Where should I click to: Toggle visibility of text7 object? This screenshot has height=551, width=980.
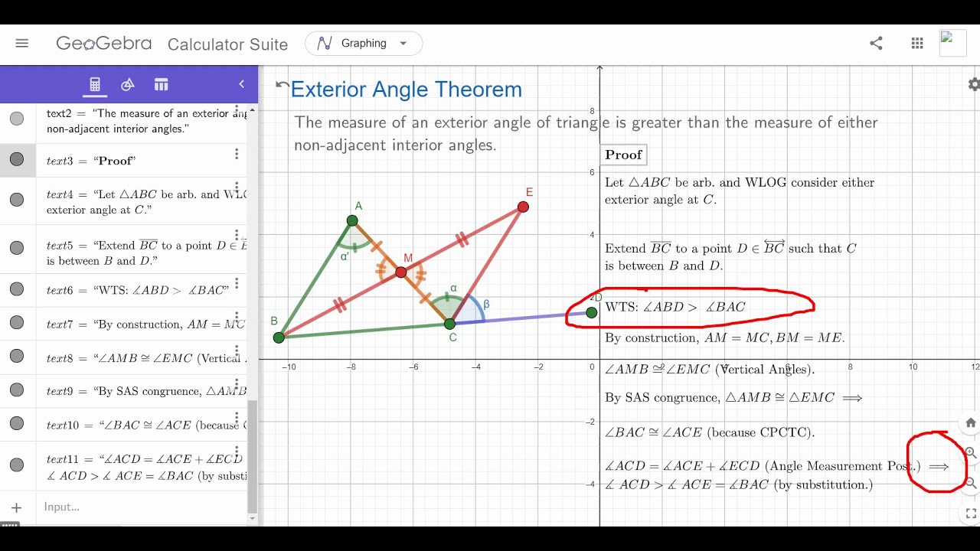tap(17, 322)
